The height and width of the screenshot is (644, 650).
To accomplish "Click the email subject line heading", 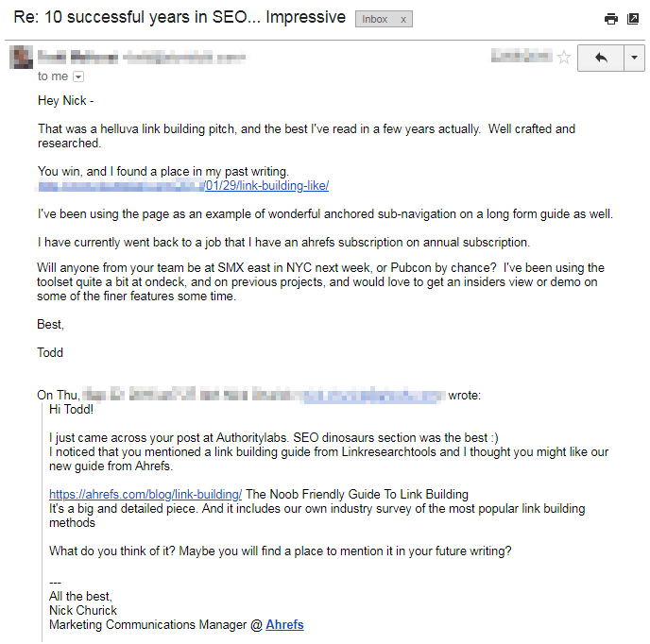I will pyautogui.click(x=178, y=18).
